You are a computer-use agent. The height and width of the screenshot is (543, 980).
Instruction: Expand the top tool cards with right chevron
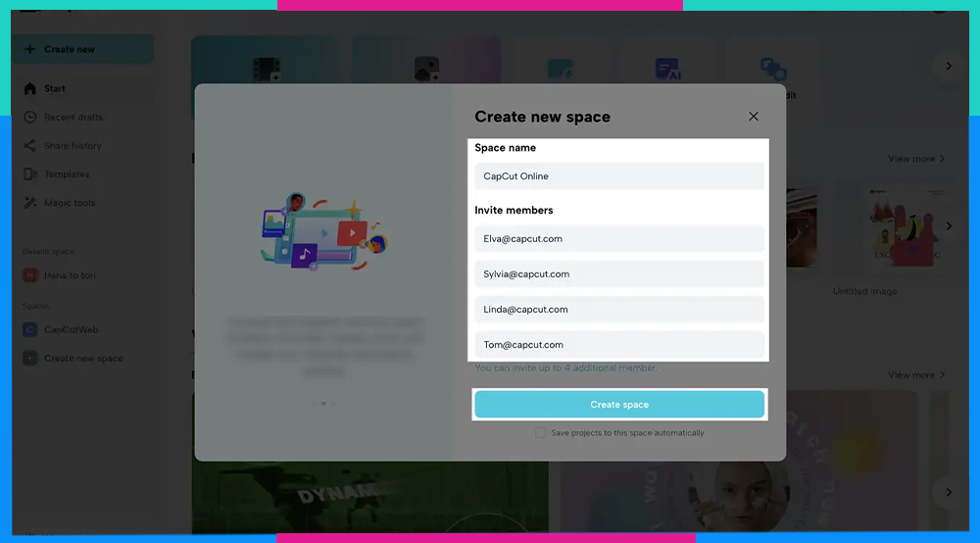coord(948,66)
